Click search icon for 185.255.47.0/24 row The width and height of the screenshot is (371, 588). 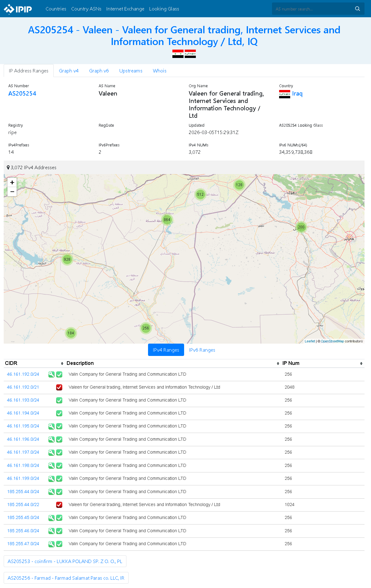52,544
